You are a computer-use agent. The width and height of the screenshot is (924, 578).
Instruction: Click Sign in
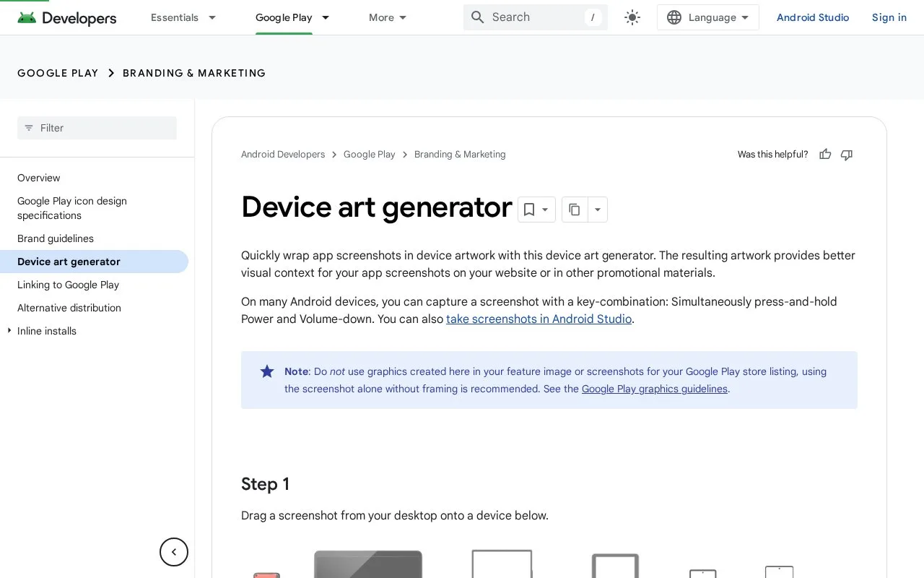tap(889, 17)
